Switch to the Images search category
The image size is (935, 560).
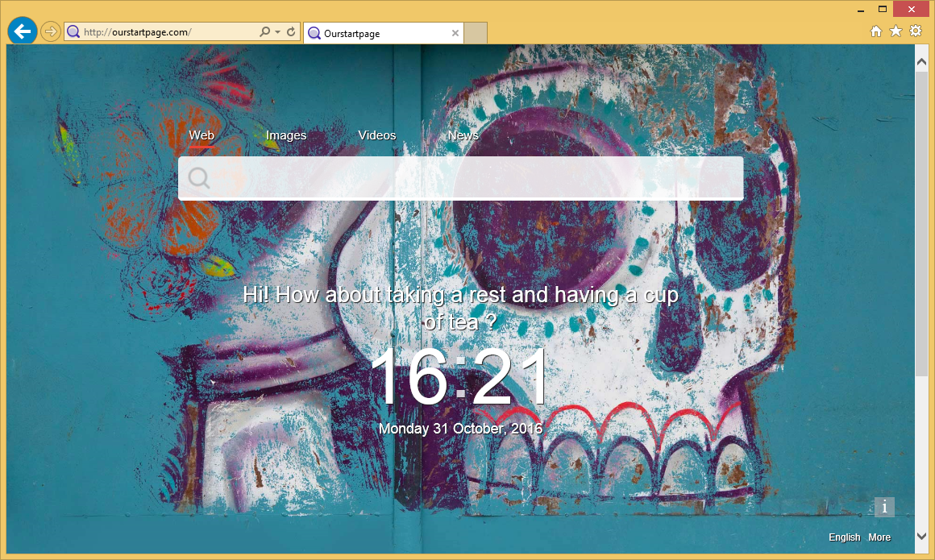tap(285, 135)
